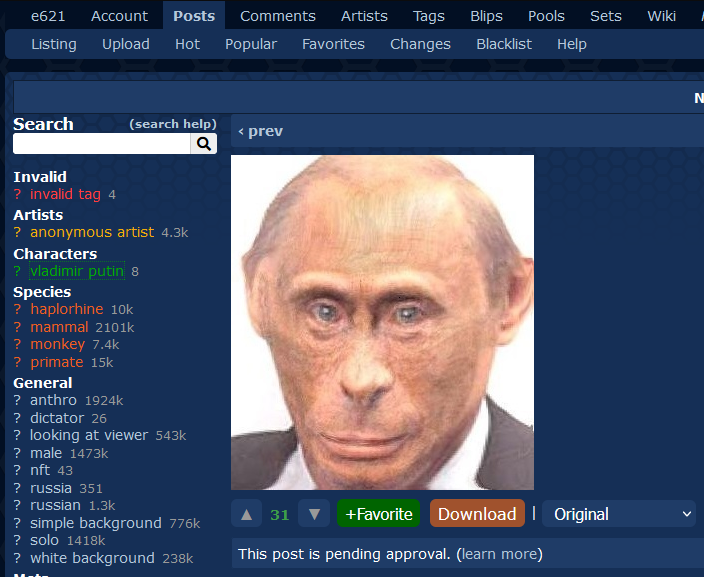Open the Pools menu item
This screenshot has height=577, width=704.
546,16
